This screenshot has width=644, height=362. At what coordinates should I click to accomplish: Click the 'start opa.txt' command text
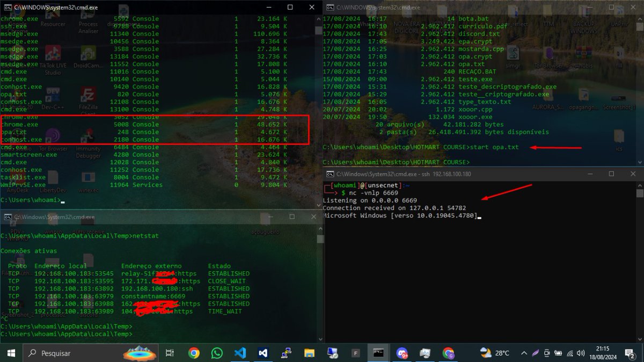pos(494,147)
